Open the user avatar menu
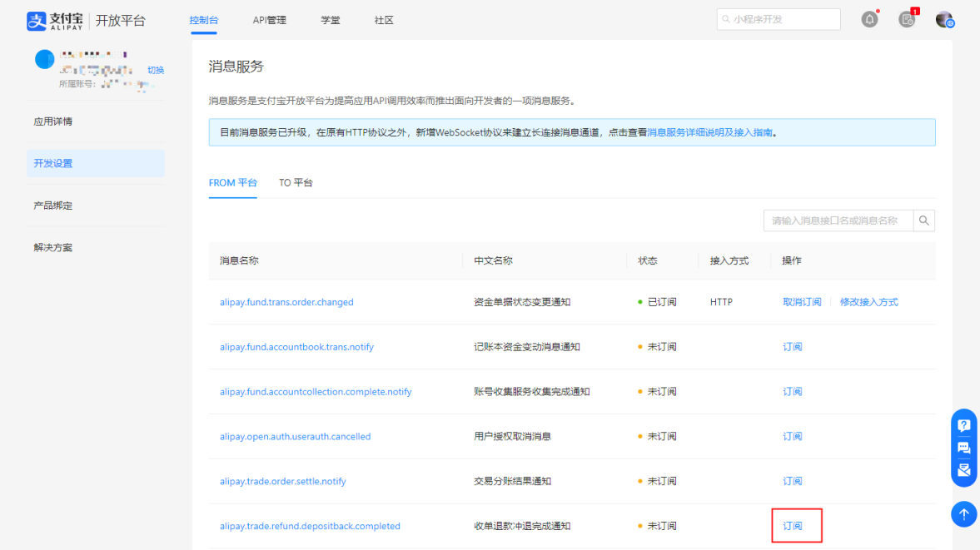The width and height of the screenshot is (980, 550). (944, 19)
